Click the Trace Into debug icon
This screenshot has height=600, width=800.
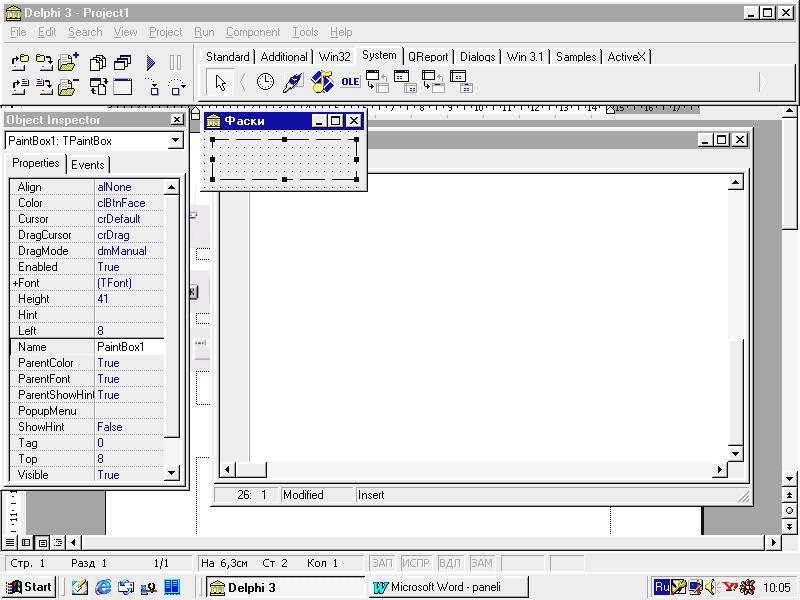(x=152, y=87)
